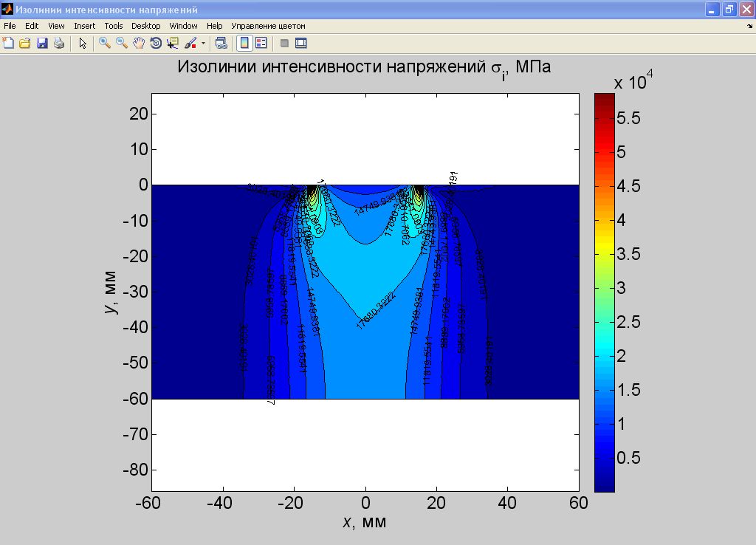Open a file with the folder icon
The width and height of the screenshot is (756, 545).
point(24,44)
